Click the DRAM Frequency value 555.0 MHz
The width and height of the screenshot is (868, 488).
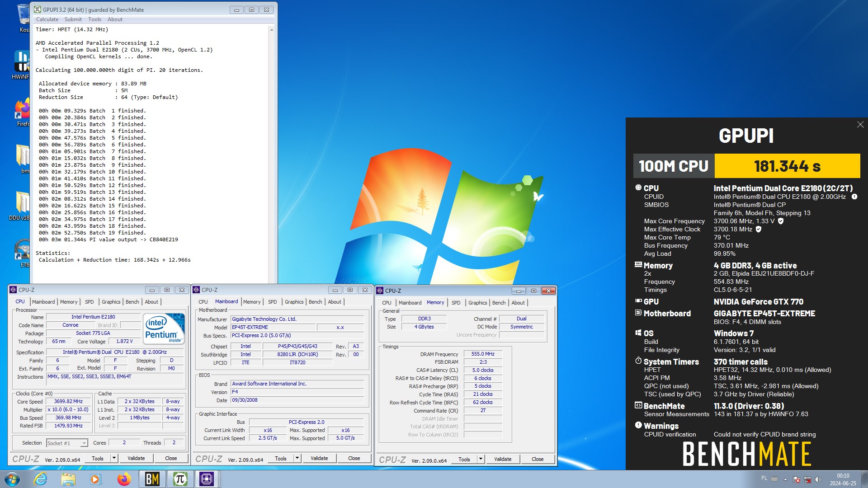point(483,354)
